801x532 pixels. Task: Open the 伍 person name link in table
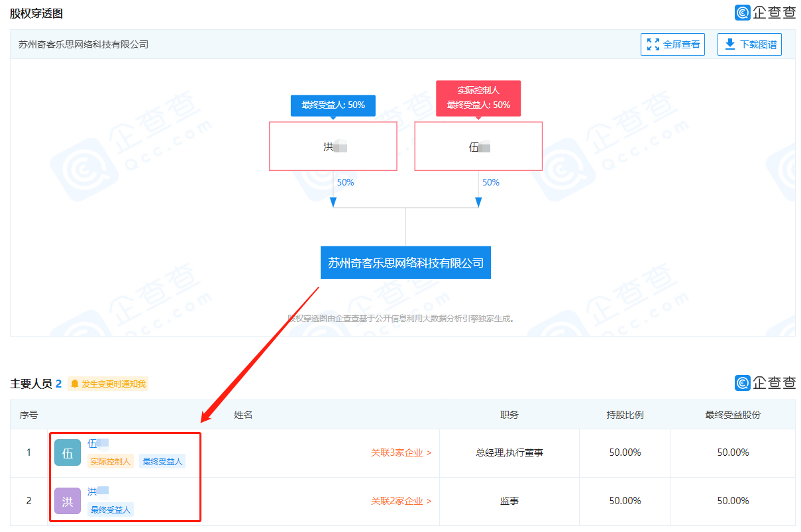93,443
